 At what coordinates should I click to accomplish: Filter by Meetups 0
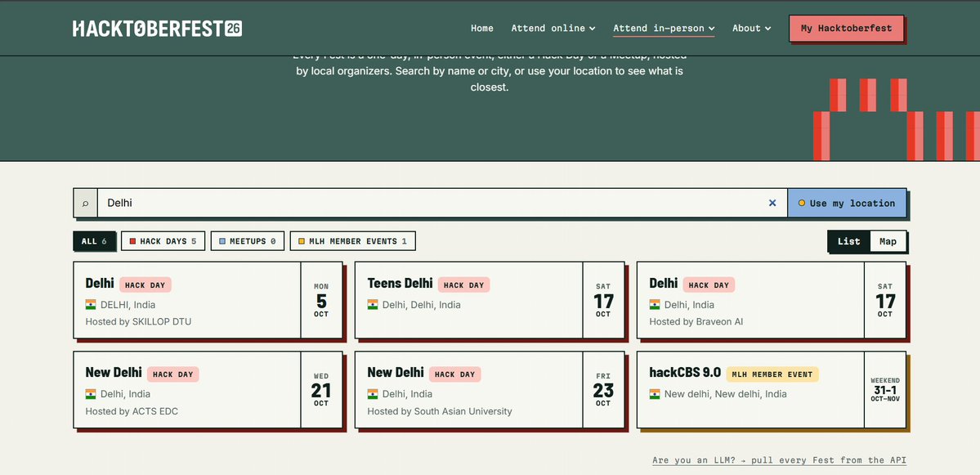tap(248, 241)
